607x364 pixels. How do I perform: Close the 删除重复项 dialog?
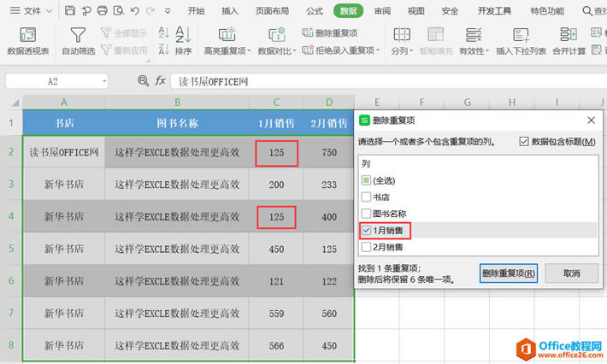pyautogui.click(x=591, y=120)
